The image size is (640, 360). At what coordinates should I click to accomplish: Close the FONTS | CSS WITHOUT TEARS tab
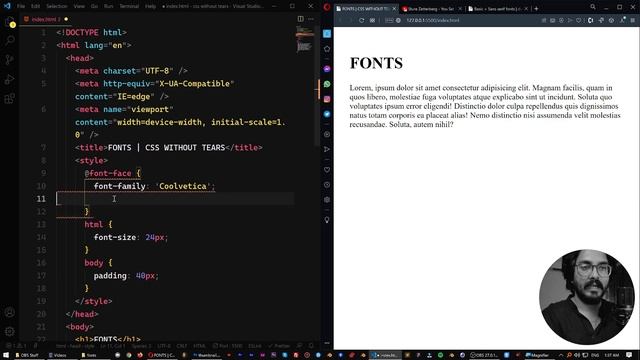coord(394,9)
